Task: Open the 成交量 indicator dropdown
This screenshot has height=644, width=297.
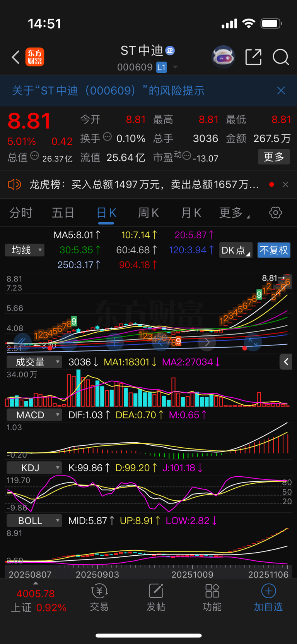Action: pos(34,362)
